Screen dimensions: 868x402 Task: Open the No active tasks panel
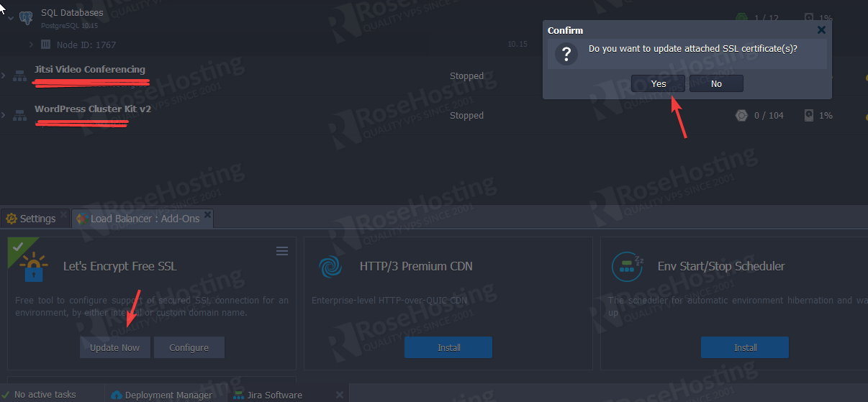click(x=44, y=395)
